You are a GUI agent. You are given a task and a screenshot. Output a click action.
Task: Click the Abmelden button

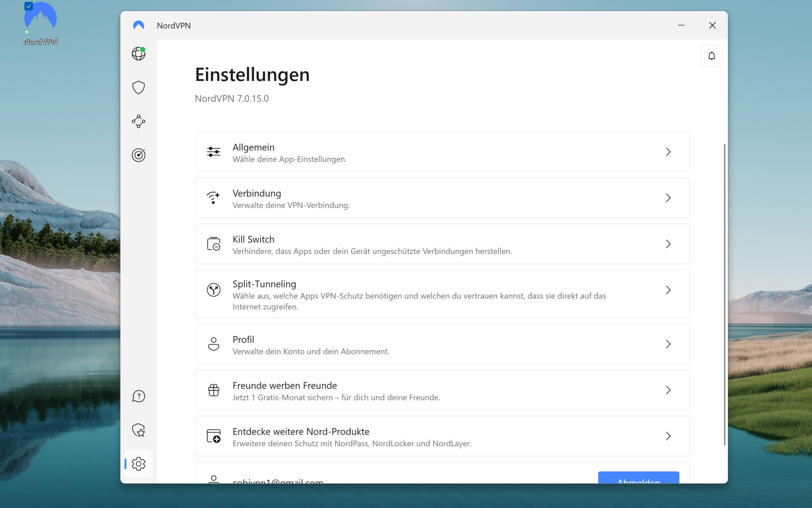[x=638, y=478]
